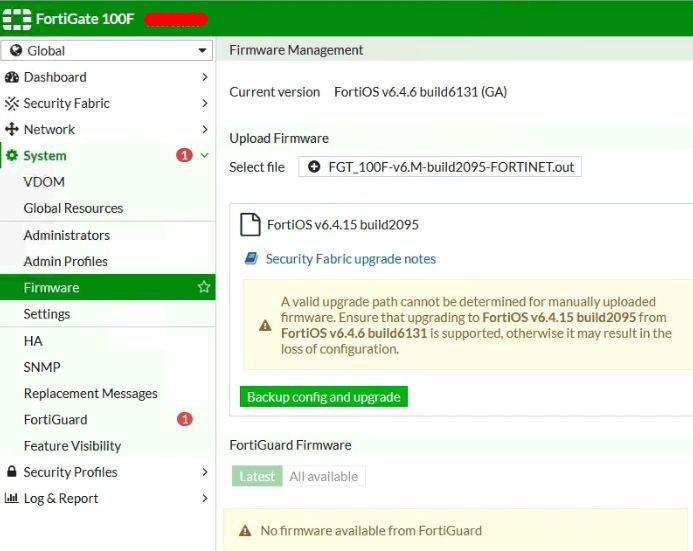The width and height of the screenshot is (693, 551).
Task: Click the Select file firmware field
Action: pos(440,167)
